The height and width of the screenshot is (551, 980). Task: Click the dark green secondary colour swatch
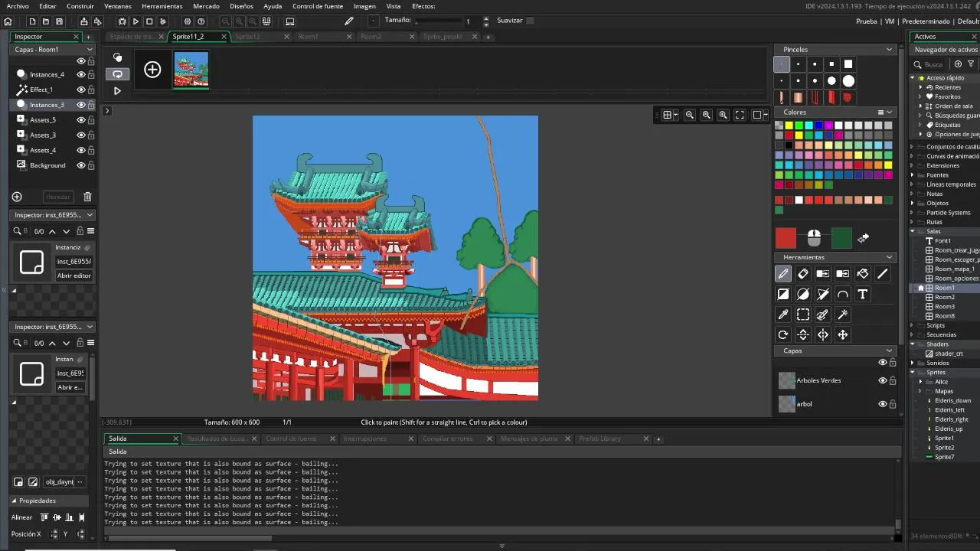pos(841,238)
